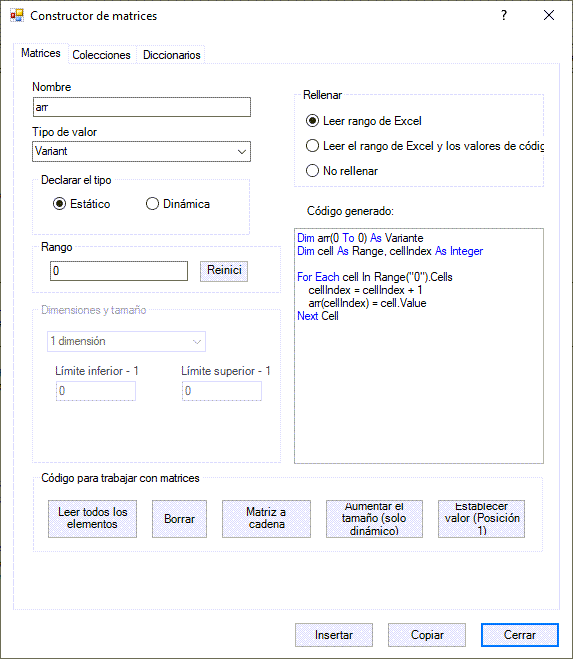This screenshot has height=659, width=573.
Task: Click the Copiar button
Action: 427,635
